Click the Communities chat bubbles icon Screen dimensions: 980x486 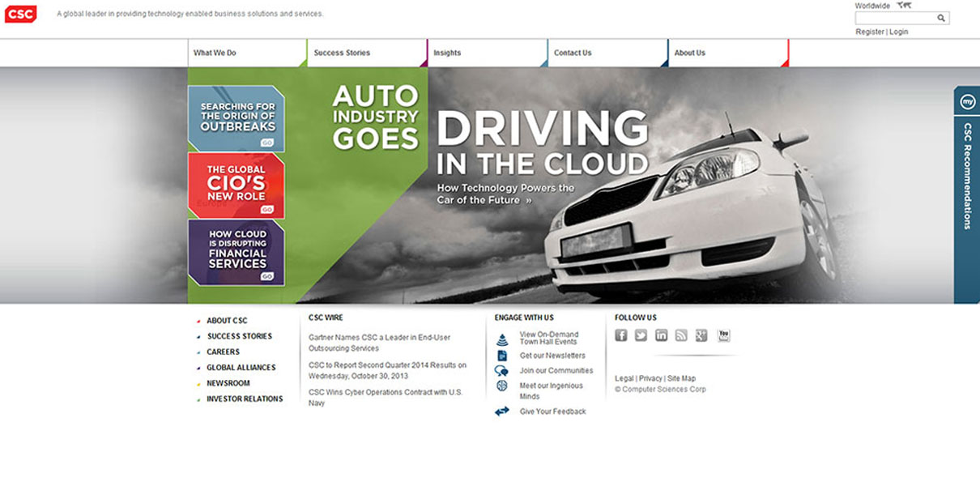pyautogui.click(x=502, y=371)
